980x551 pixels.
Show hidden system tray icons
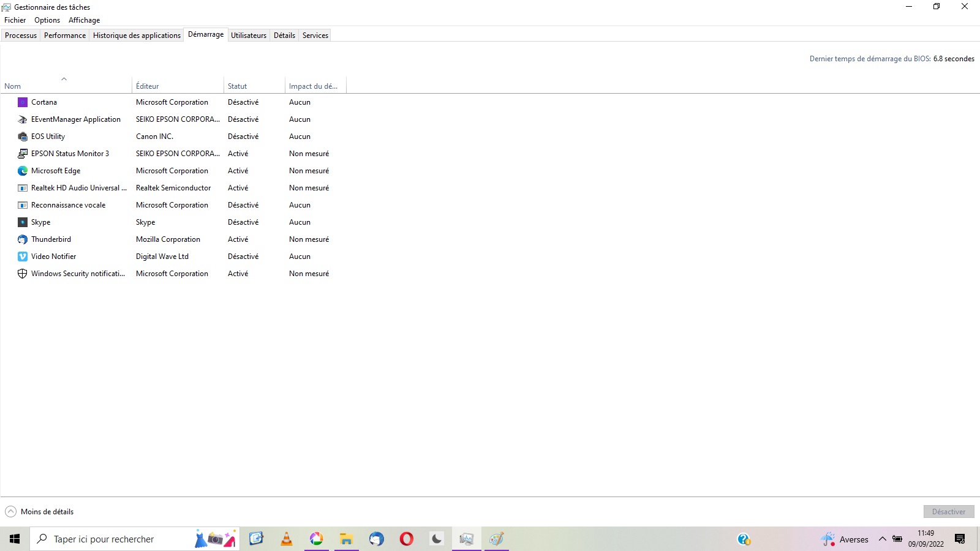(883, 539)
